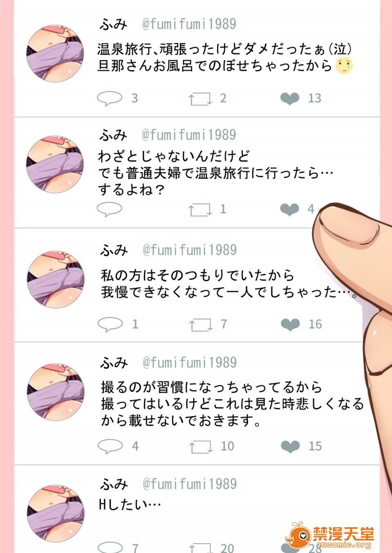Viewport: 392px width, 553px height.
Task: Open the avatar on the third post
Action: (56, 279)
